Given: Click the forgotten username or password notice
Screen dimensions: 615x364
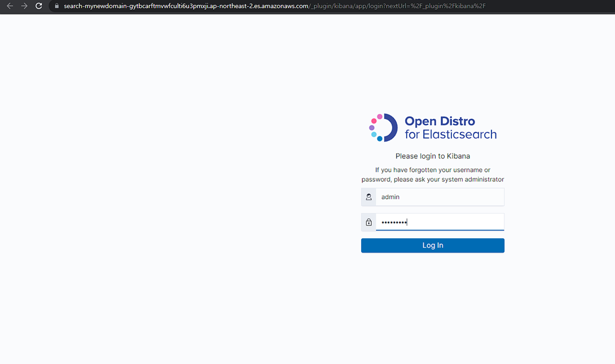Looking at the screenshot, I should point(433,174).
